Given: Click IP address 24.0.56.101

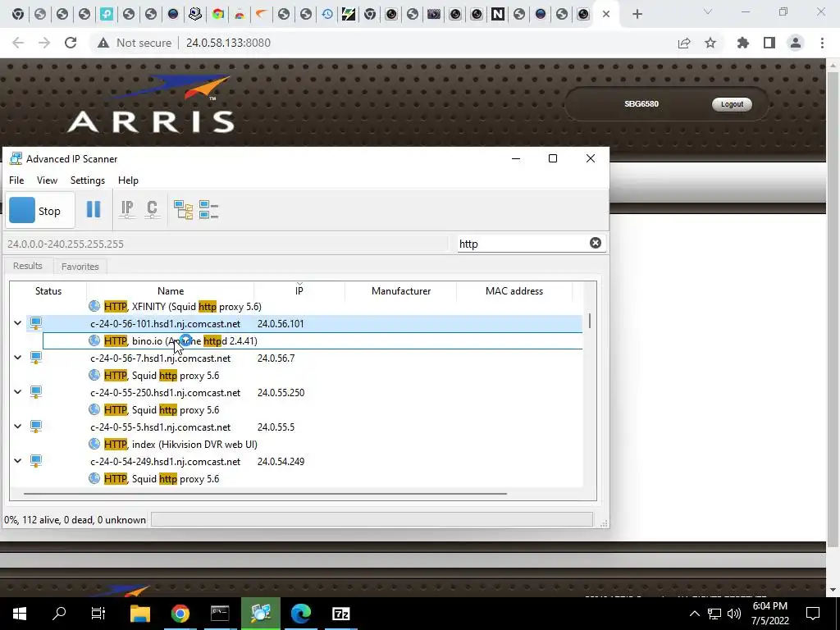Looking at the screenshot, I should coord(281,324).
